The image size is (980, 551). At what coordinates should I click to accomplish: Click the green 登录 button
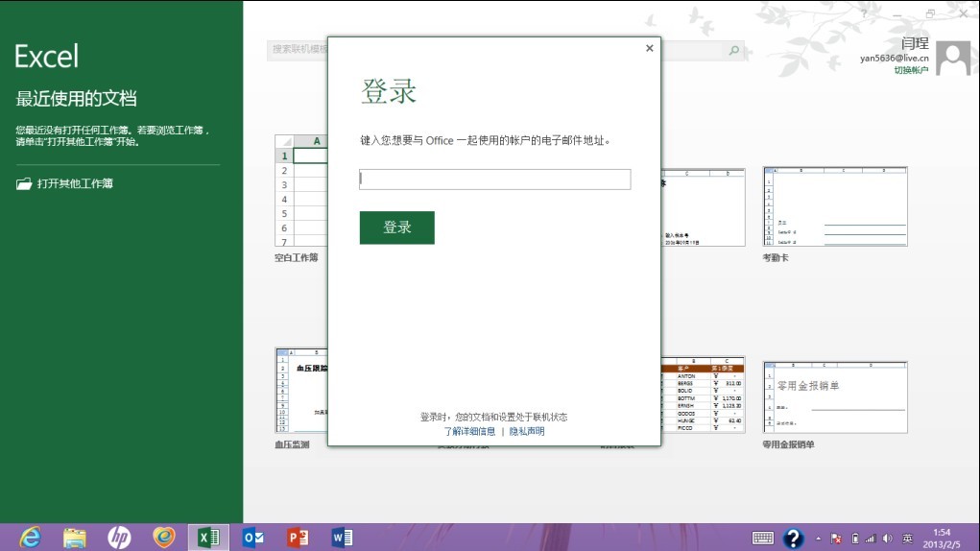396,228
